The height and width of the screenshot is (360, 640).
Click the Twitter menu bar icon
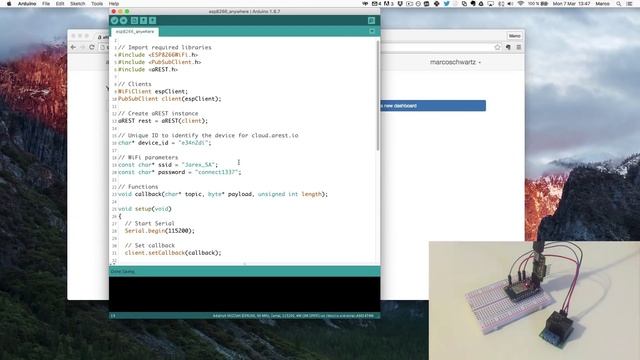point(447,4)
